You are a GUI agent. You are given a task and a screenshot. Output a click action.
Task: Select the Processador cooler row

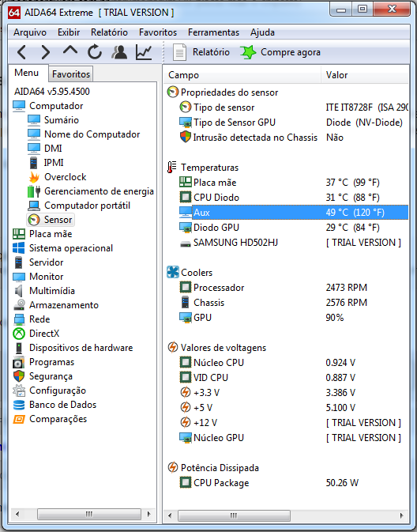pos(293,288)
